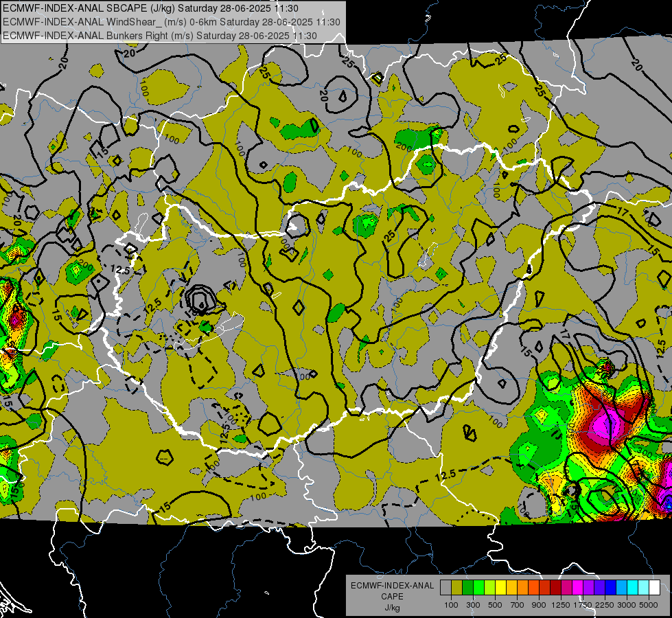Click the legend value 1250
672x618 pixels.
coord(561,605)
